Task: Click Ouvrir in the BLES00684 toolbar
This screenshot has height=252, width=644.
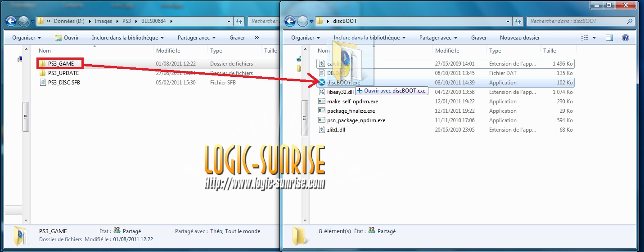Action: point(67,38)
